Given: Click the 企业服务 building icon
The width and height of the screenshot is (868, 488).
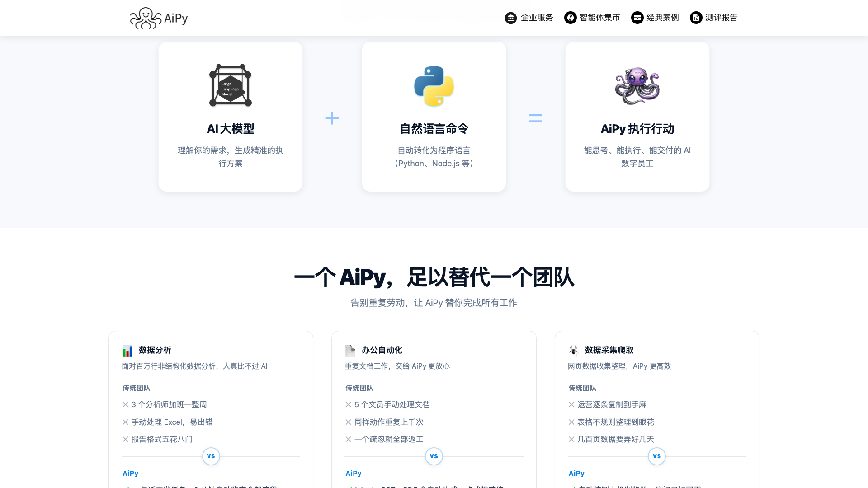Looking at the screenshot, I should pos(511,18).
